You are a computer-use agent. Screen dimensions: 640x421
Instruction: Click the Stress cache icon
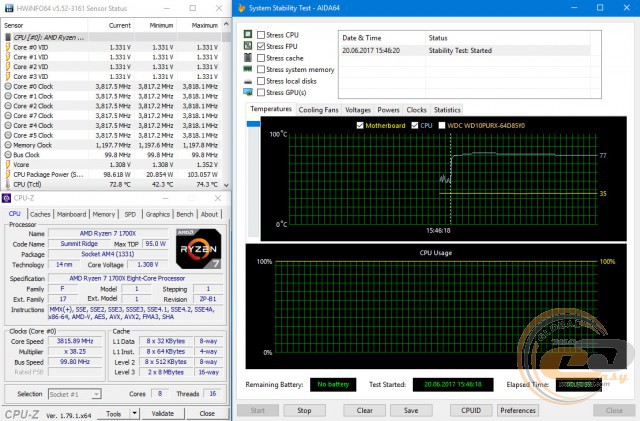click(248, 57)
